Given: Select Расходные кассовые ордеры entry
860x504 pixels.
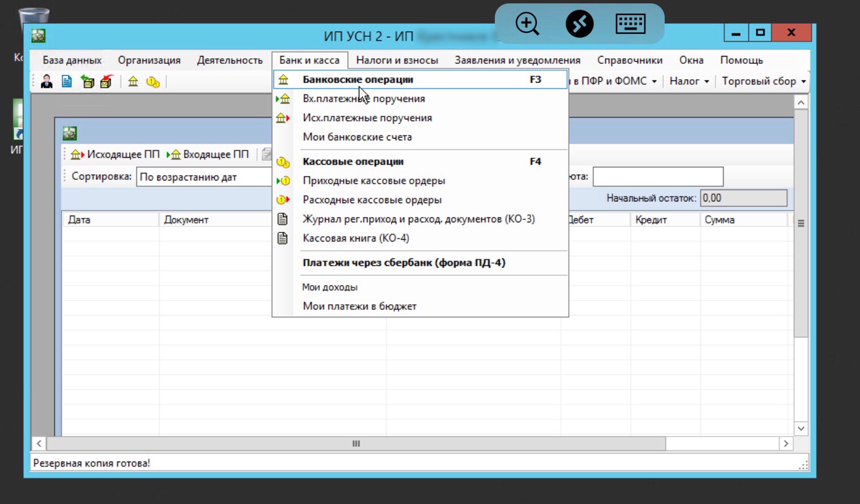Looking at the screenshot, I should coord(420,200).
